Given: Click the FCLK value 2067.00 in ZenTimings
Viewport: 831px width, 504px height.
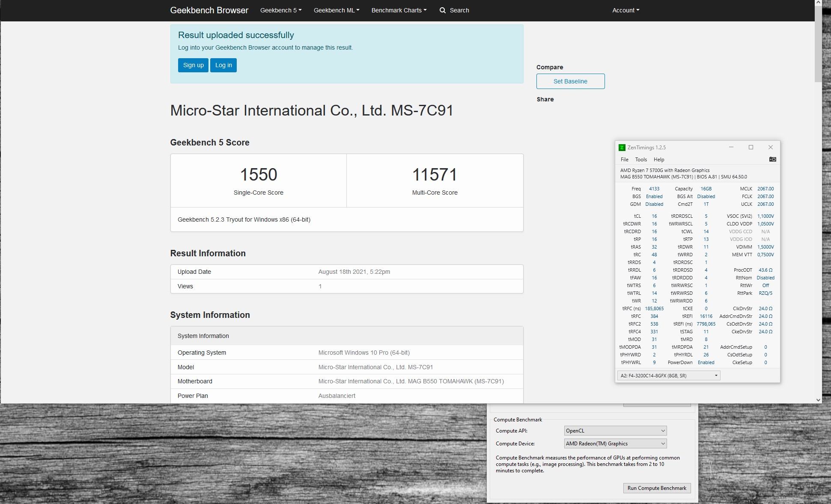Looking at the screenshot, I should [765, 196].
